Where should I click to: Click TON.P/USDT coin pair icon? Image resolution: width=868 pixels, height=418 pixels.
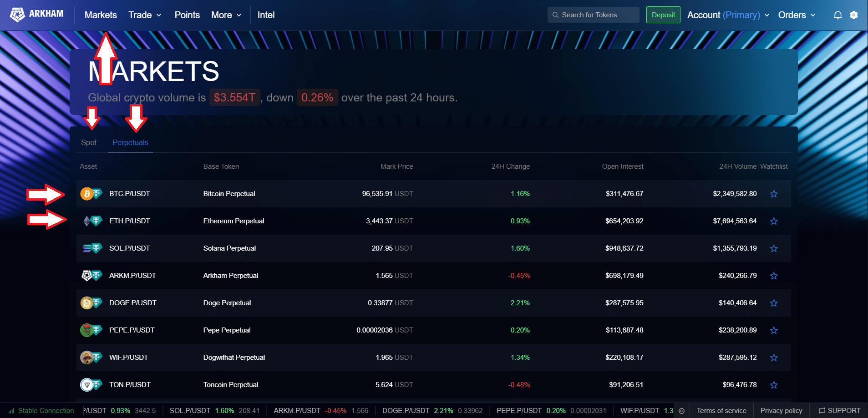(x=91, y=385)
